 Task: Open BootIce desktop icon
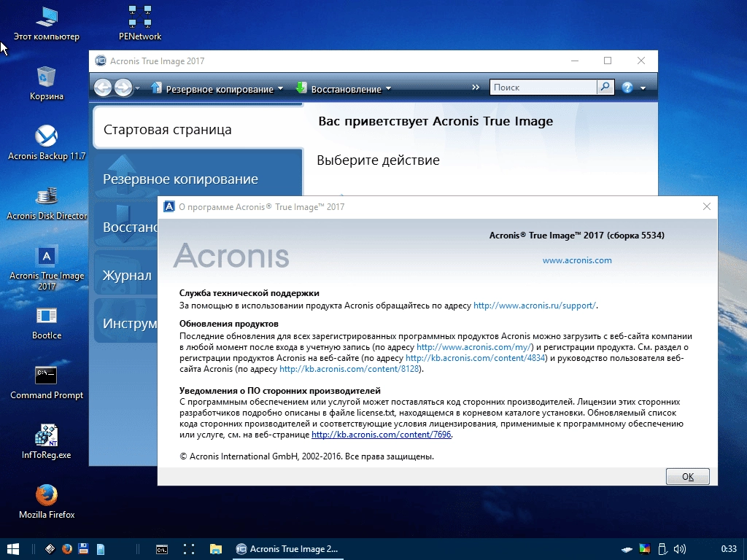[x=46, y=323]
